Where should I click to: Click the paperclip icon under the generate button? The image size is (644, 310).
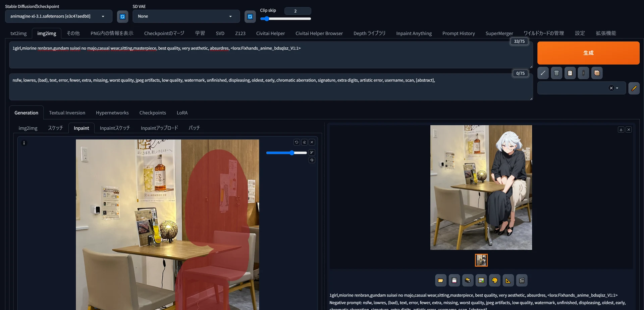583,73
